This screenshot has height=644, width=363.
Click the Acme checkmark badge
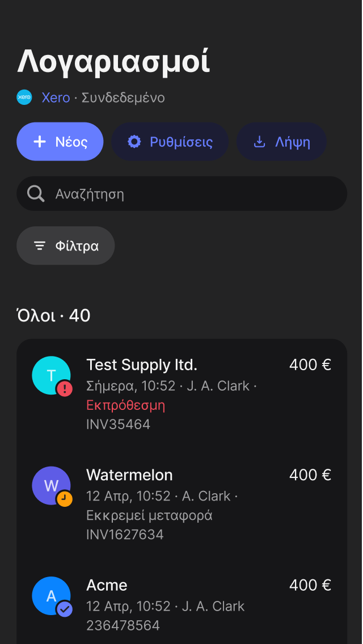[65, 609]
